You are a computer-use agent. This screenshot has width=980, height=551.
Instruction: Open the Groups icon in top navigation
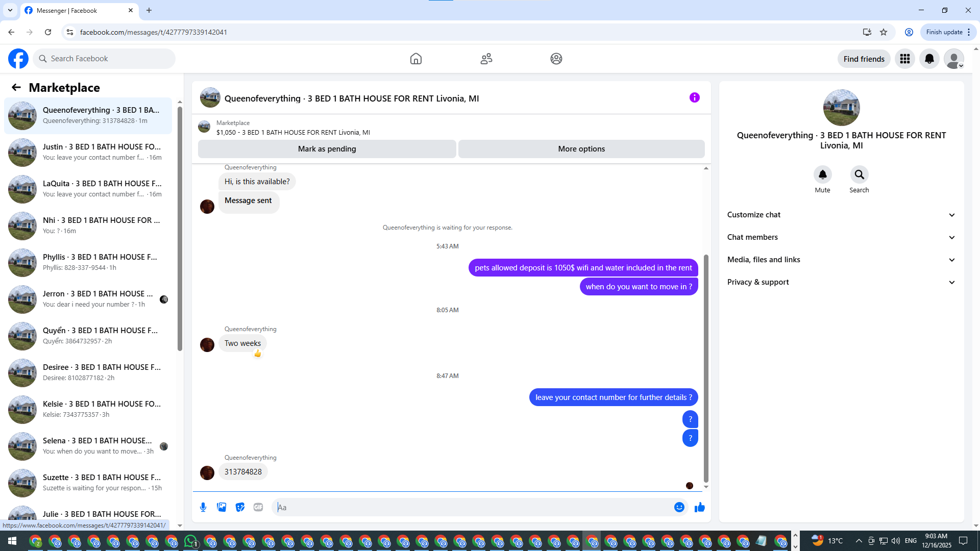click(x=556, y=59)
